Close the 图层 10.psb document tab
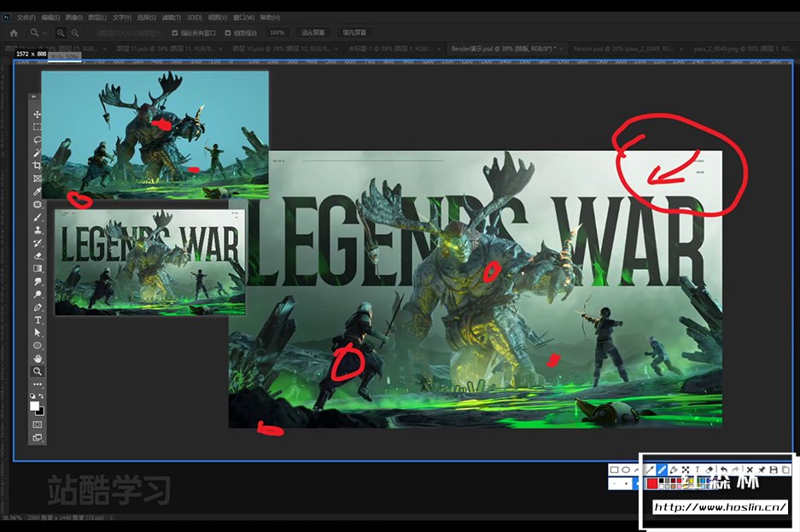Screen dimensions: 800x532 pyautogui.click(x=336, y=49)
